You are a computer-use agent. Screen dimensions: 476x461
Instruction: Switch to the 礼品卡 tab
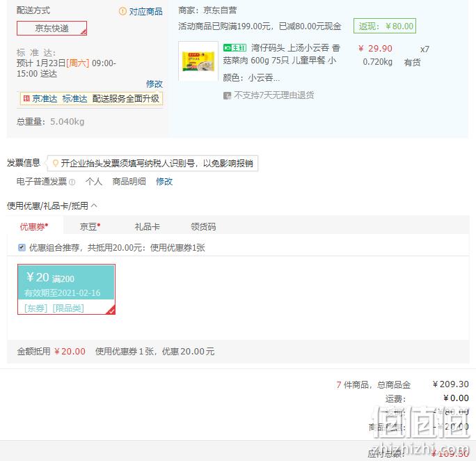tap(148, 226)
